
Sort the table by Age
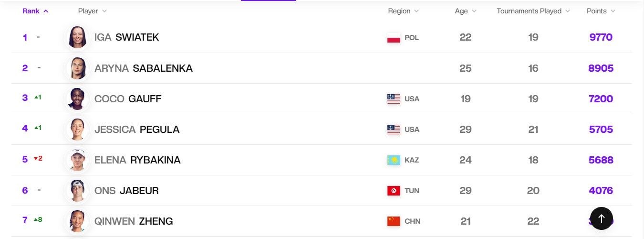466,11
